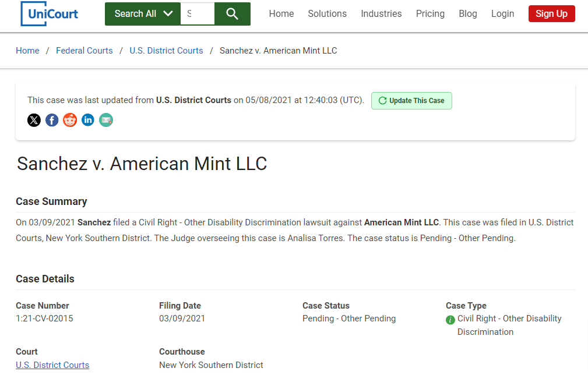Viewport: 588px width, 382px height.
Task: Click the Civil Right - Other Disability Discrimination case type
Action: click(509, 325)
